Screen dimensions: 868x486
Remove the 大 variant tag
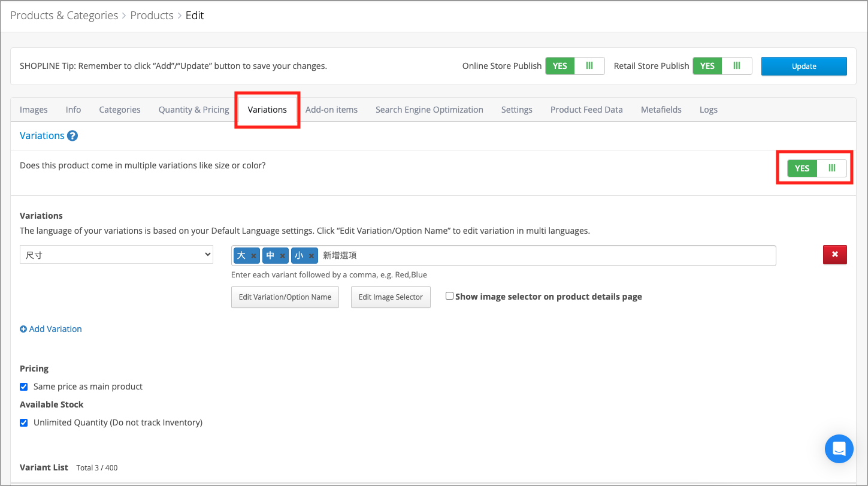(x=253, y=255)
